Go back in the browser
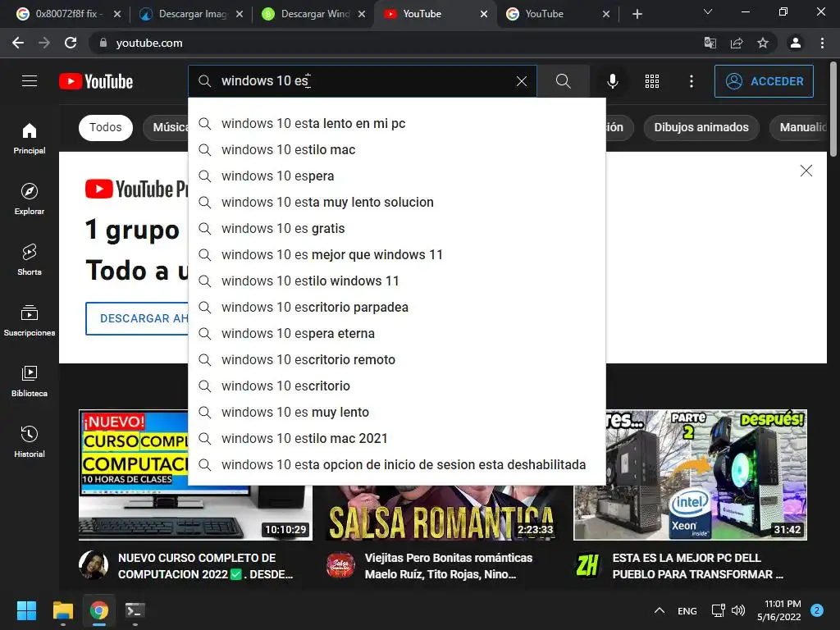Image resolution: width=840 pixels, height=630 pixels. pos(18,43)
